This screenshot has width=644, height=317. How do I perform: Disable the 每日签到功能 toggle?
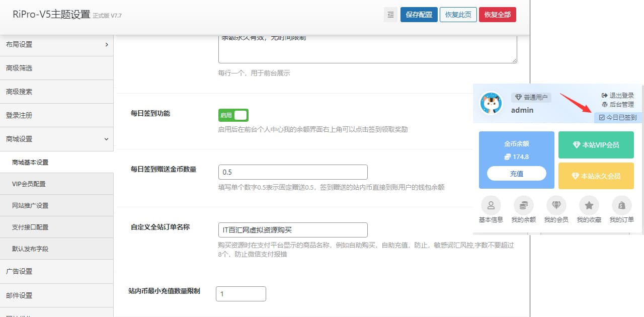coord(233,115)
